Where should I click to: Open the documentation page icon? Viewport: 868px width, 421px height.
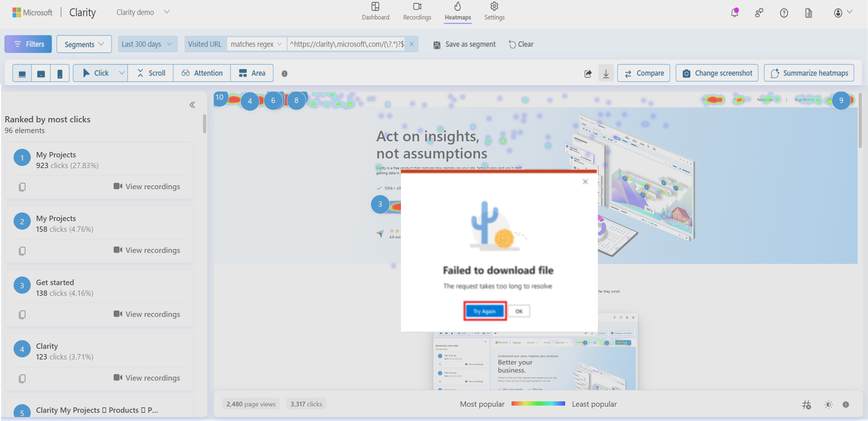coord(808,13)
